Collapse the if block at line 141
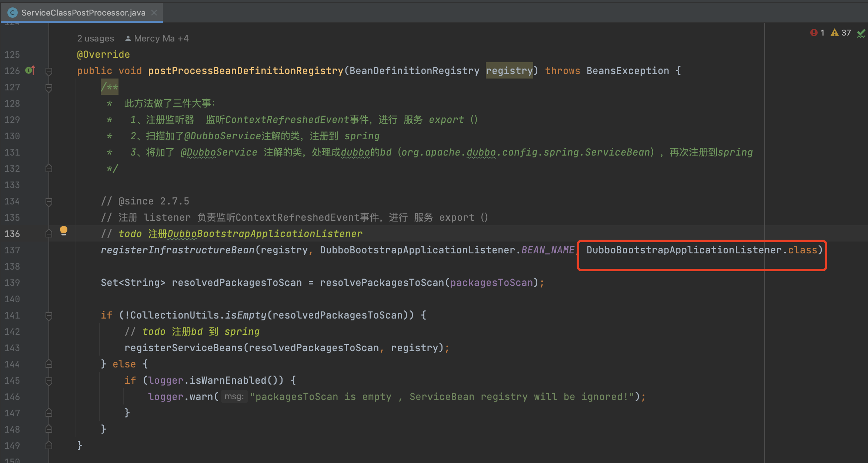 49,316
